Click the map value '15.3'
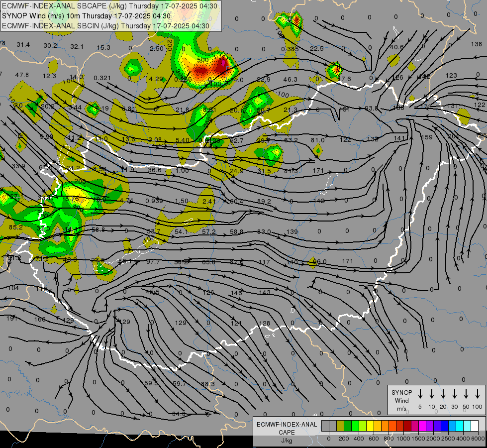This screenshot has height=448, width=487. pos(103,48)
